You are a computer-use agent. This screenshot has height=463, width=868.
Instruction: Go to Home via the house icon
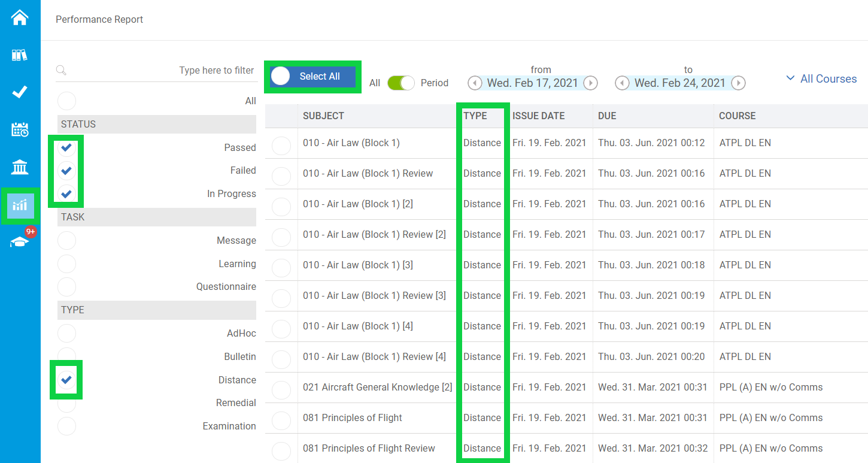tap(20, 18)
